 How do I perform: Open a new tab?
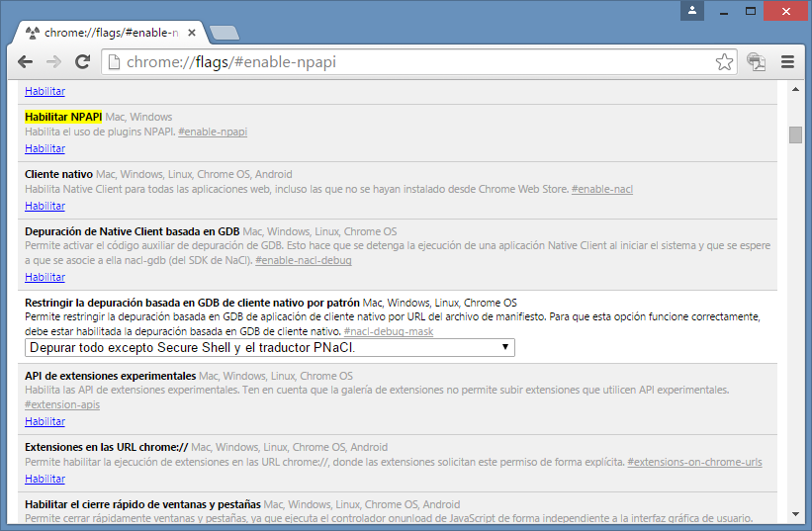pyautogui.click(x=225, y=33)
